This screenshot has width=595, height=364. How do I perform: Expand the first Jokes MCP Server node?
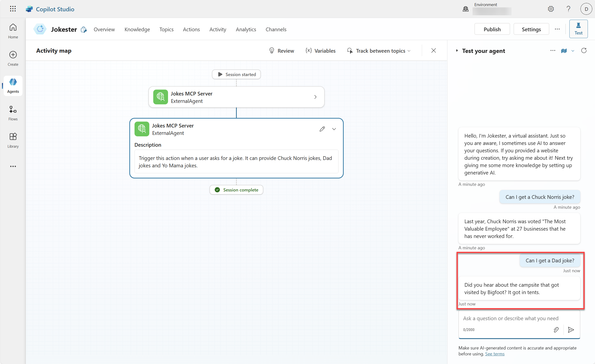click(x=315, y=97)
